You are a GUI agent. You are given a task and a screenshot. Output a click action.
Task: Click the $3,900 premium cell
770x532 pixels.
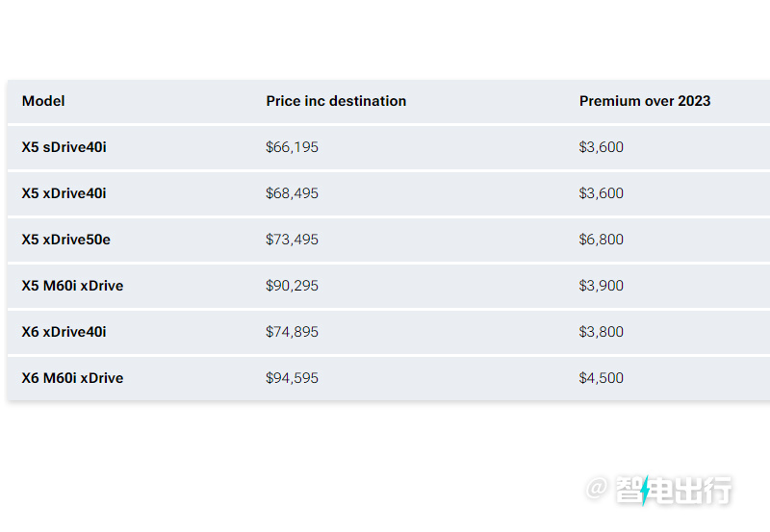click(601, 286)
